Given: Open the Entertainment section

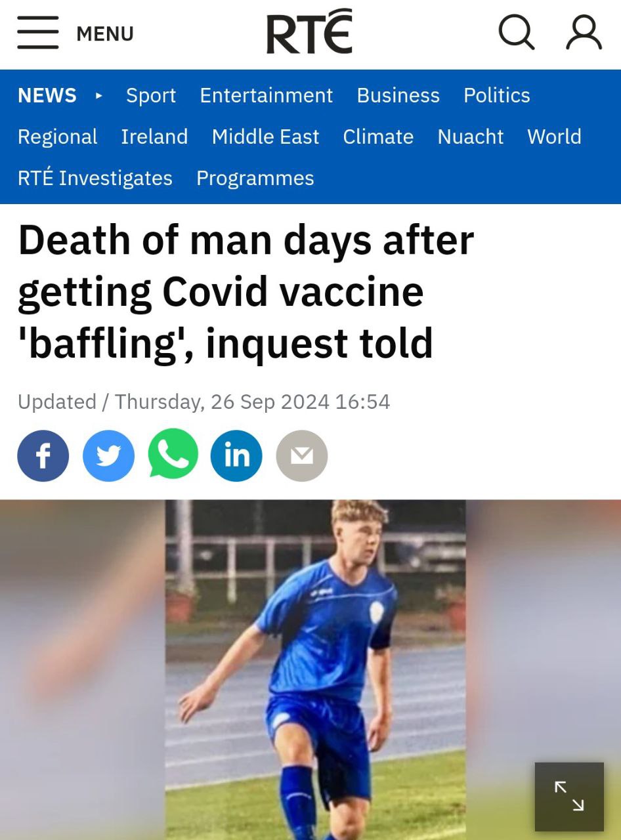Looking at the screenshot, I should pos(267,96).
